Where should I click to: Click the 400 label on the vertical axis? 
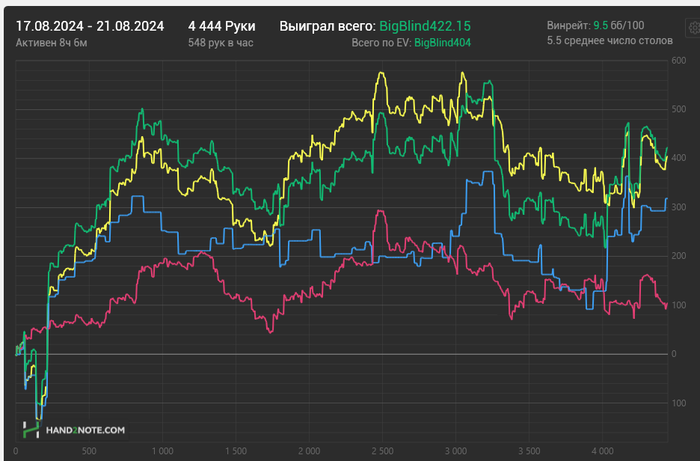click(679, 158)
